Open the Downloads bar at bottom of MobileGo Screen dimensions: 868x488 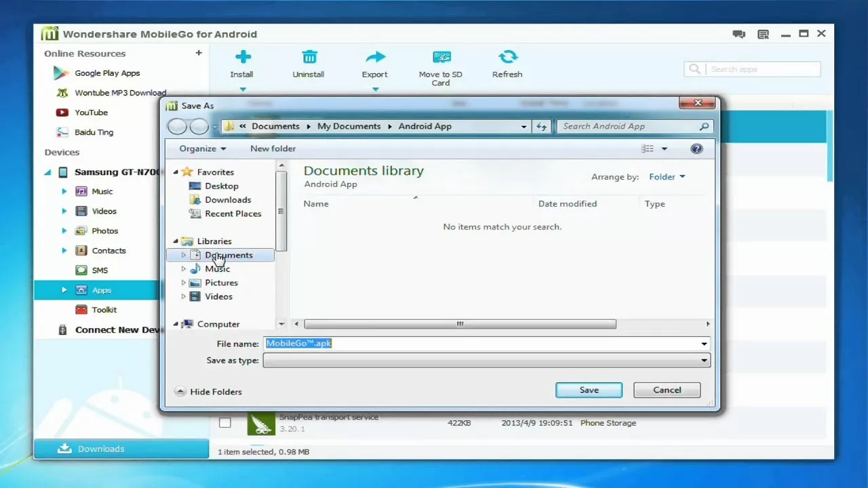coord(121,449)
